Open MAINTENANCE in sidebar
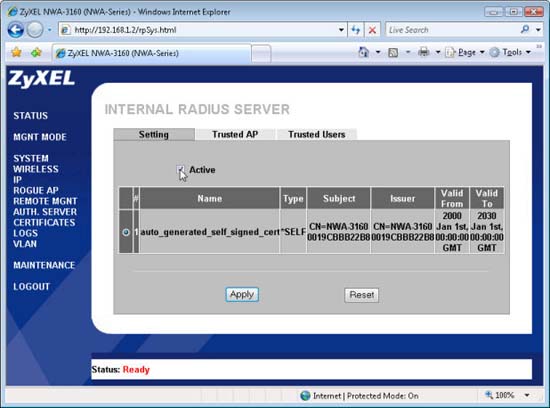Viewport: 550px width, 408px height. coord(44,265)
